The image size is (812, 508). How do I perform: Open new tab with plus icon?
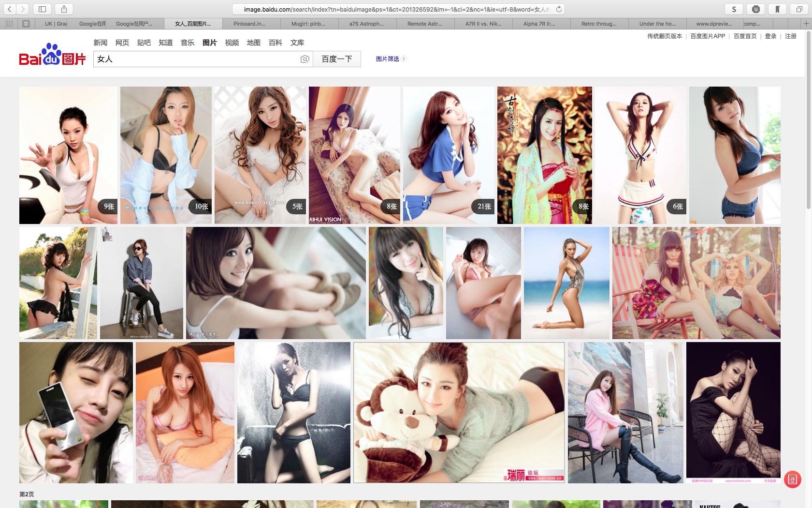(806, 23)
